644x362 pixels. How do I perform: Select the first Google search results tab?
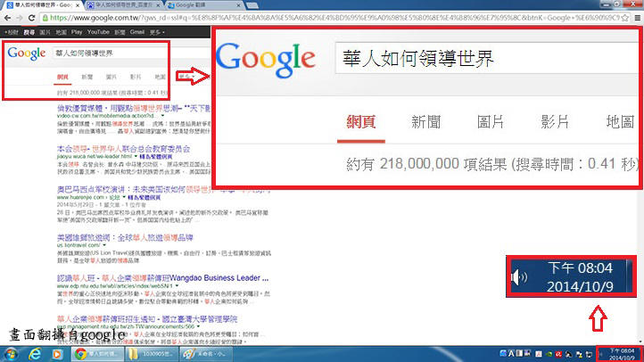point(43,5)
